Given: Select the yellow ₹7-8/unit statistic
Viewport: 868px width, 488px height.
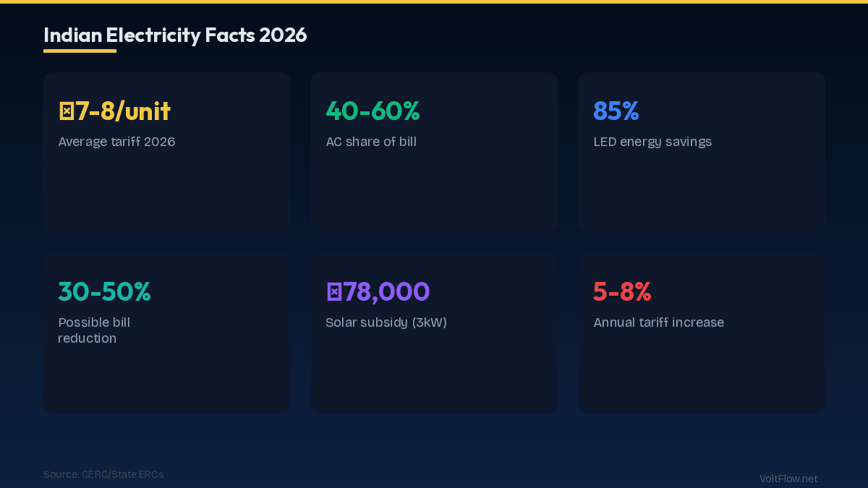Looking at the screenshot, I should pos(114,111).
